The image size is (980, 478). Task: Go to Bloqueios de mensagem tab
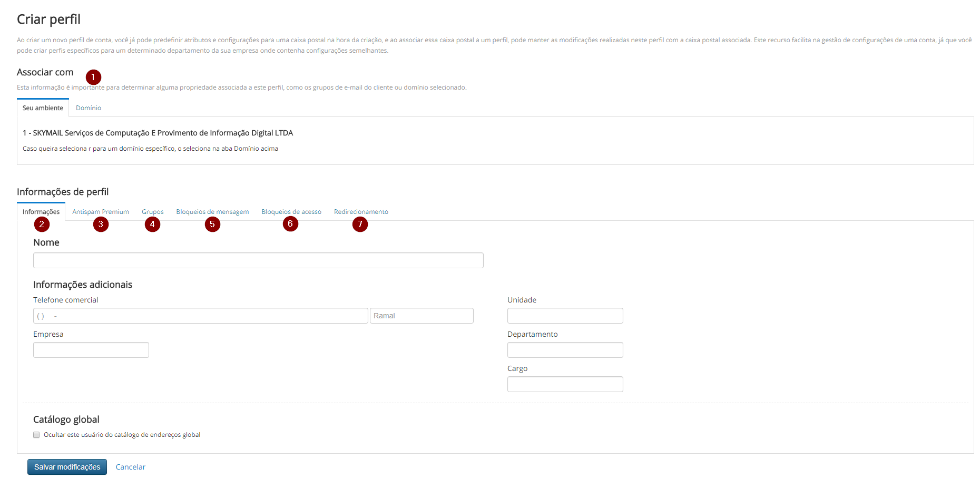tap(212, 212)
